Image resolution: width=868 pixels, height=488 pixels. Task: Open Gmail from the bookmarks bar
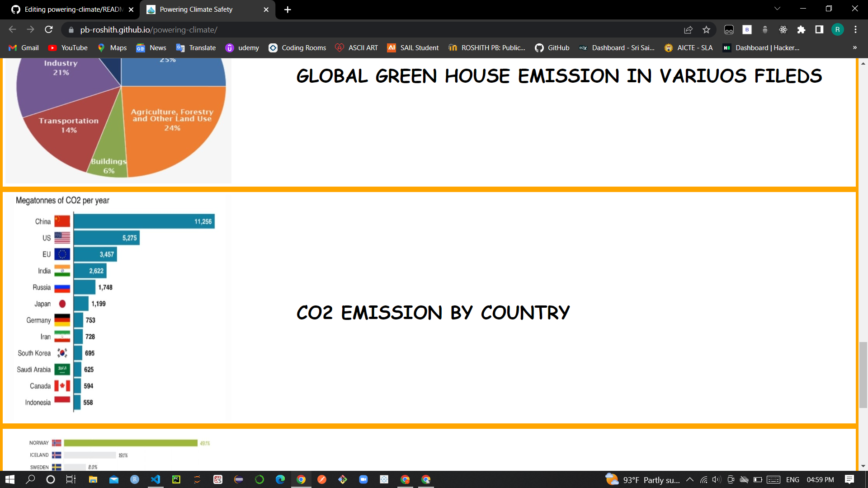[x=23, y=47]
